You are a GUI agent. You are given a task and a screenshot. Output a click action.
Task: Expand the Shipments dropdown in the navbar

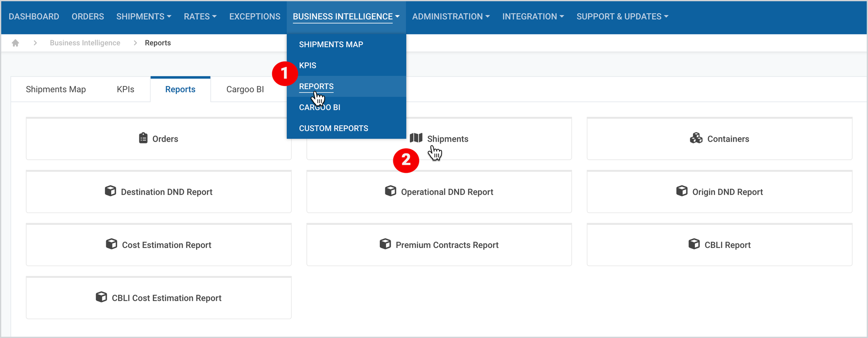tap(144, 17)
